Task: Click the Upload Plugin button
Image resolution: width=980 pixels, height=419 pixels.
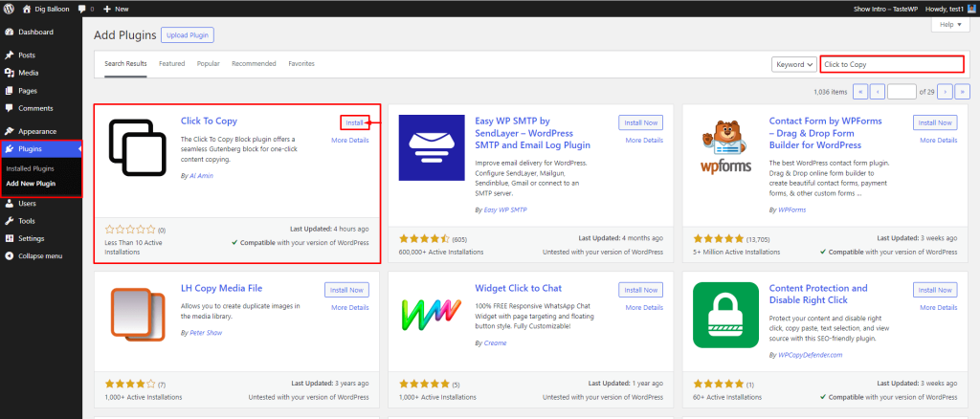Action: (188, 35)
